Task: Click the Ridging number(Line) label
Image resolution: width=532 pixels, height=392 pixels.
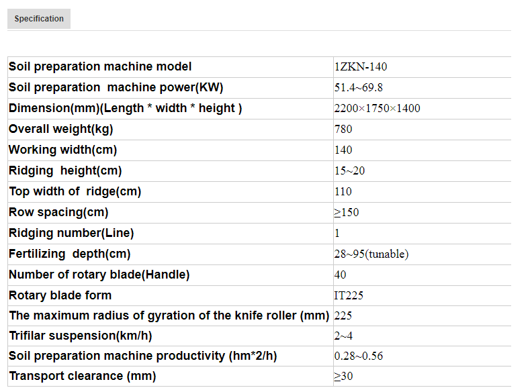Action: coord(71,233)
